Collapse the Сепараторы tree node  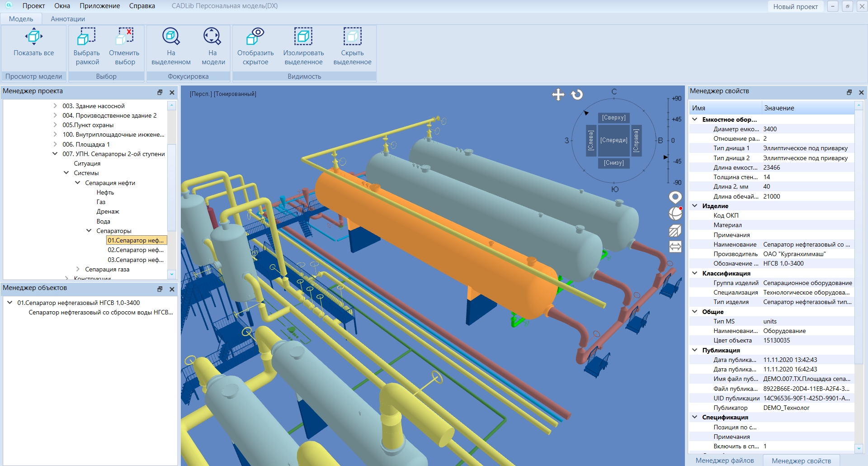pos(89,231)
